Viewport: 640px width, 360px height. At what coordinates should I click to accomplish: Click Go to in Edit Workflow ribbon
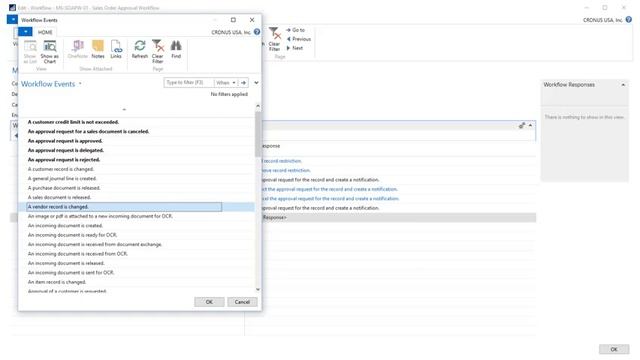(x=296, y=30)
